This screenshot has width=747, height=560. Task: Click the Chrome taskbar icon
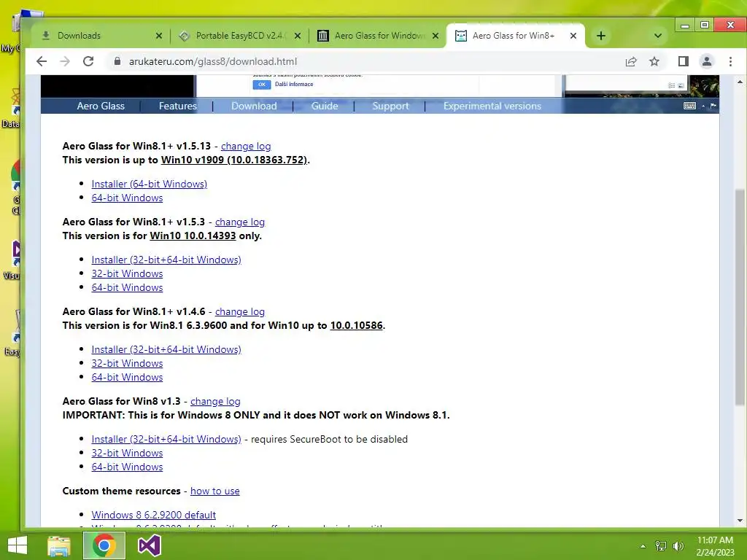pyautogui.click(x=104, y=545)
